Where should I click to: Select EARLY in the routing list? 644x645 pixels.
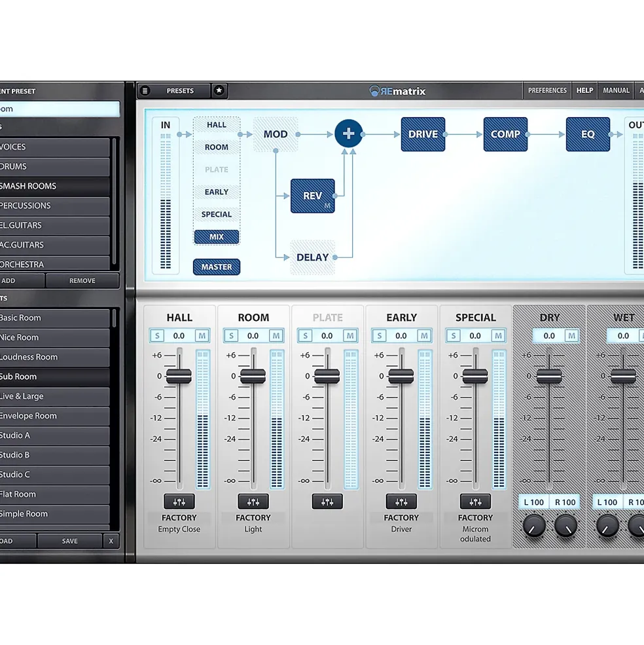(x=217, y=192)
